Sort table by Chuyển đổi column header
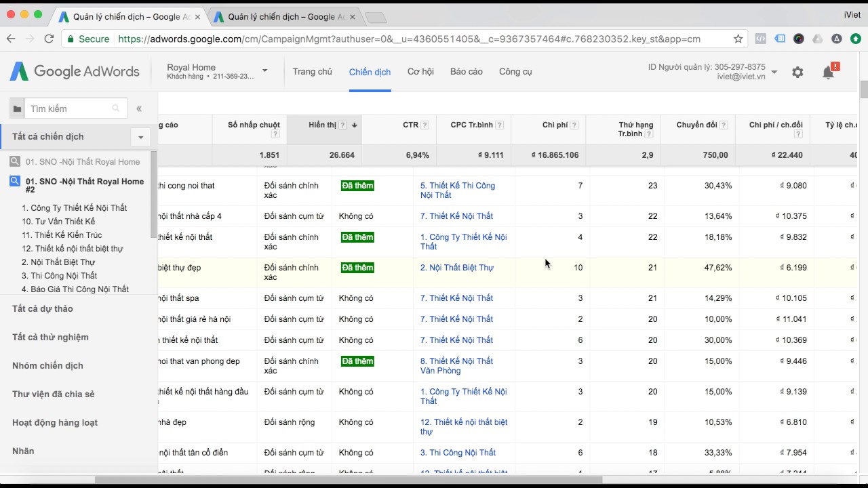This screenshot has width=868, height=488. [x=696, y=125]
